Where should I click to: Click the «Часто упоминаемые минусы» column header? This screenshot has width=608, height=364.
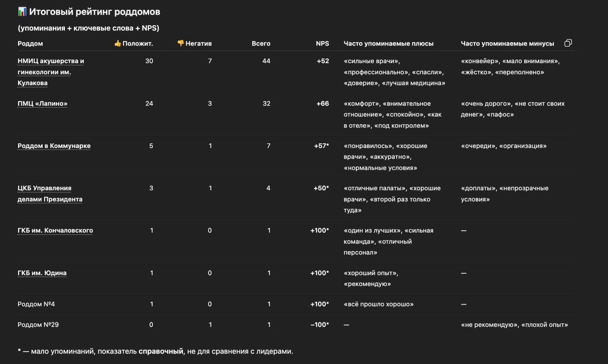point(507,44)
